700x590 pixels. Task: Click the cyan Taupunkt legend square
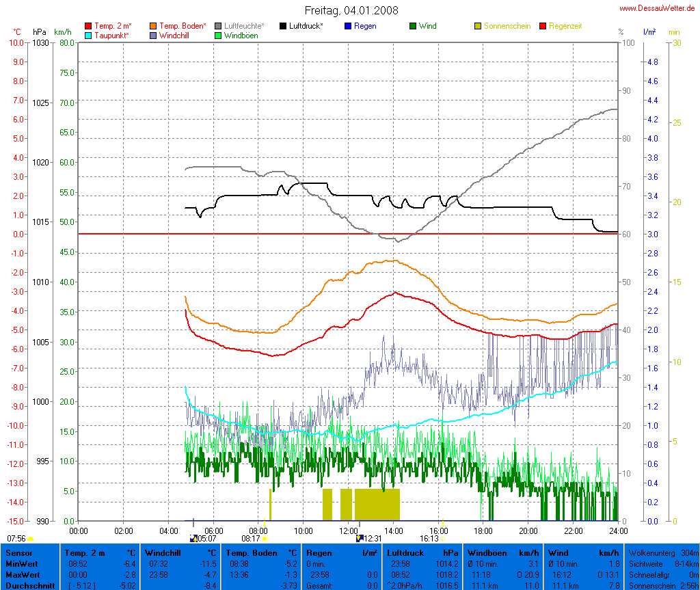pos(88,35)
